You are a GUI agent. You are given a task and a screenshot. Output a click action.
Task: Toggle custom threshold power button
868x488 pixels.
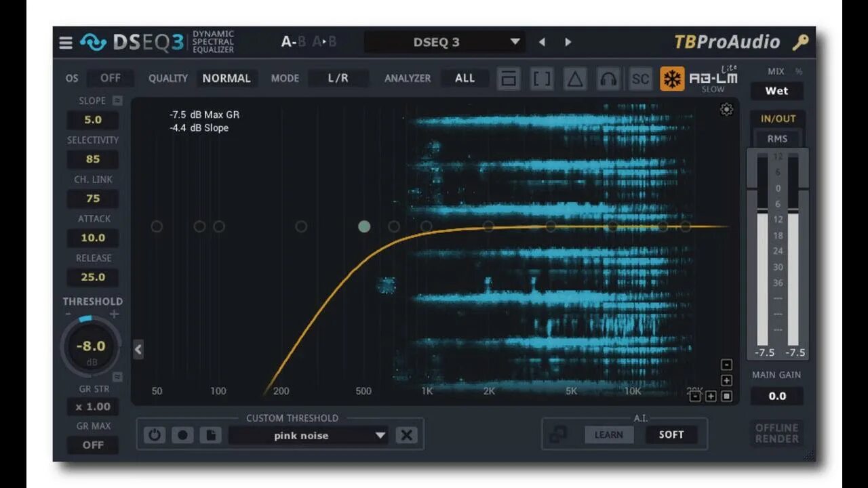coord(154,435)
